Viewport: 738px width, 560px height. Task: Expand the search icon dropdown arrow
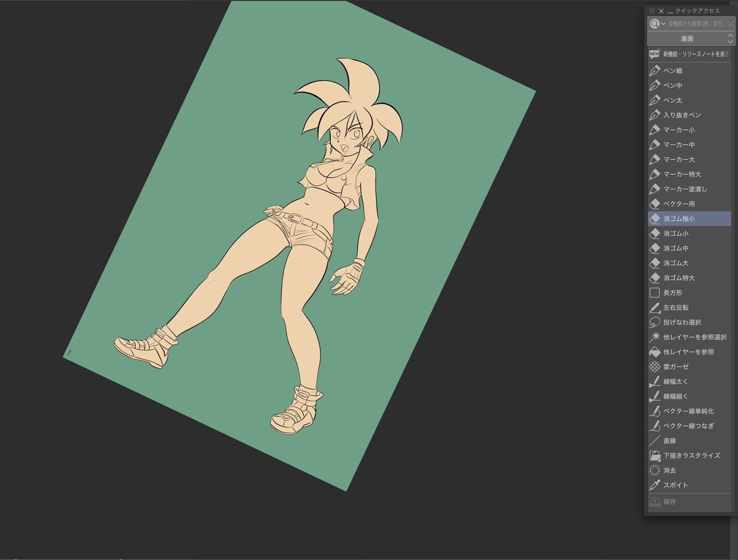(x=664, y=23)
